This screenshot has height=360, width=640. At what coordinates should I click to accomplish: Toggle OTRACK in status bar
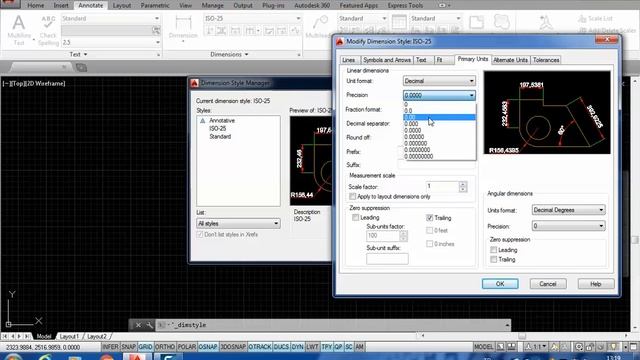(260, 347)
